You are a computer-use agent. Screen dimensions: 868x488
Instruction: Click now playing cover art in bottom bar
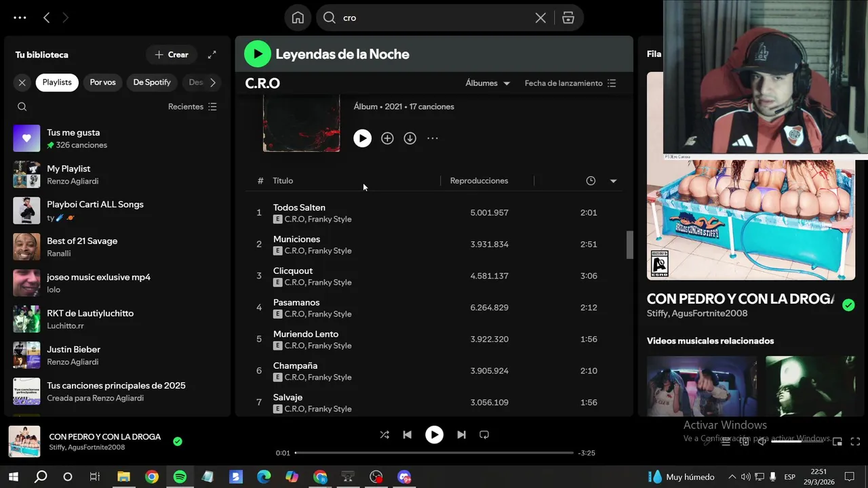coord(24,442)
